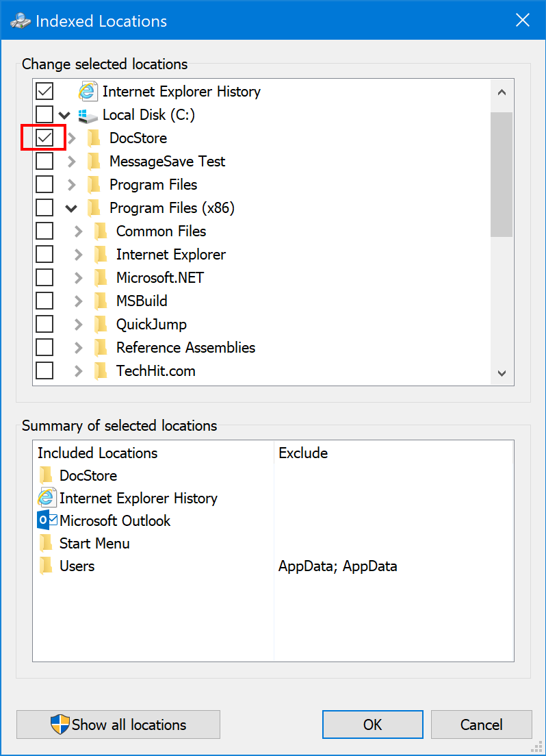Click the Internet Explorer History icon in tree
Image resolution: width=546 pixels, height=756 pixels.
point(88,91)
